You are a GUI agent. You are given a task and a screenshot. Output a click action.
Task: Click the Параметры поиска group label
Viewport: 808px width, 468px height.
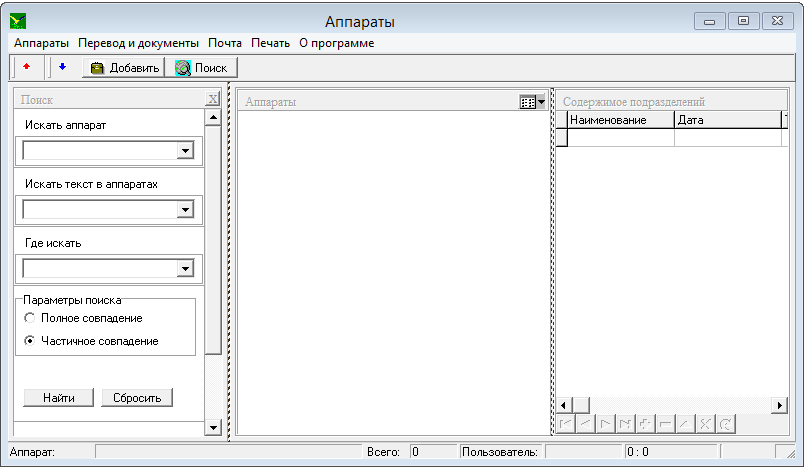(x=72, y=300)
